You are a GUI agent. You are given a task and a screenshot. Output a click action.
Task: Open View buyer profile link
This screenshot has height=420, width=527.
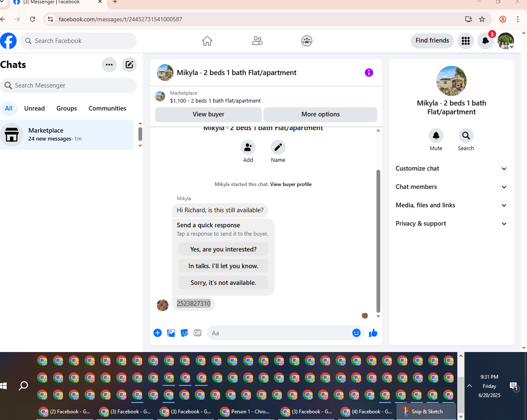(291, 184)
